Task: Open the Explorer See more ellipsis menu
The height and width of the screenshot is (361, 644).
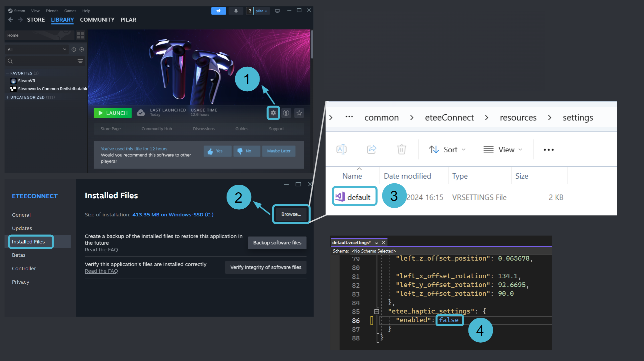Action: click(x=548, y=150)
